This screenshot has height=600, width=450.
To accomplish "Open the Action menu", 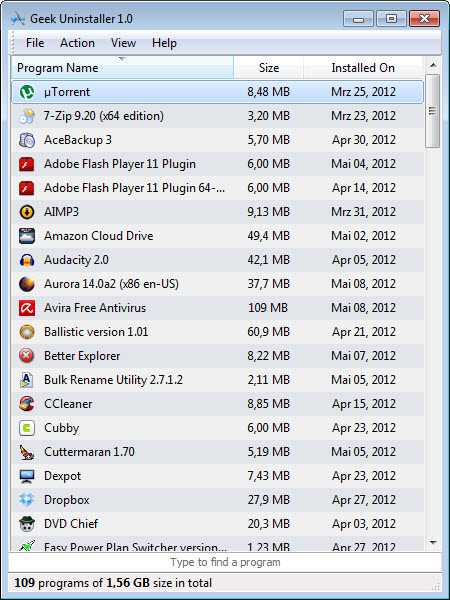I will click(x=77, y=43).
